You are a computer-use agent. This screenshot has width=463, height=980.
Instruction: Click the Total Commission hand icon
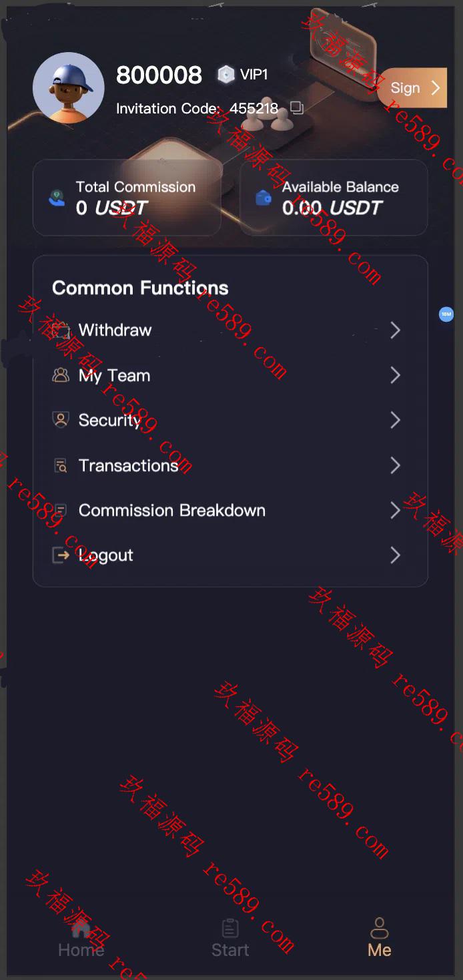coord(57,198)
